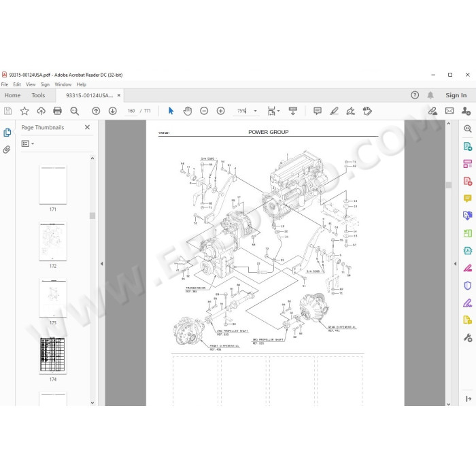
Task: Print the document with the printer icon
Action: tap(57, 111)
